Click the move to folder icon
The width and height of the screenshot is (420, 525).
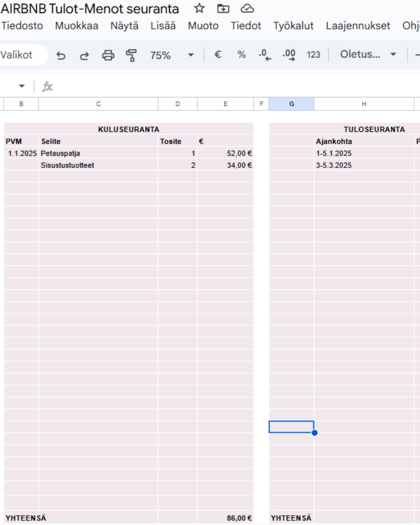click(223, 8)
